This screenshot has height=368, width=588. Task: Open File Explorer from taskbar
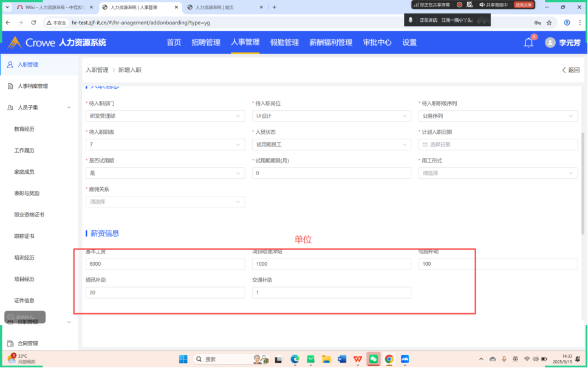326,359
